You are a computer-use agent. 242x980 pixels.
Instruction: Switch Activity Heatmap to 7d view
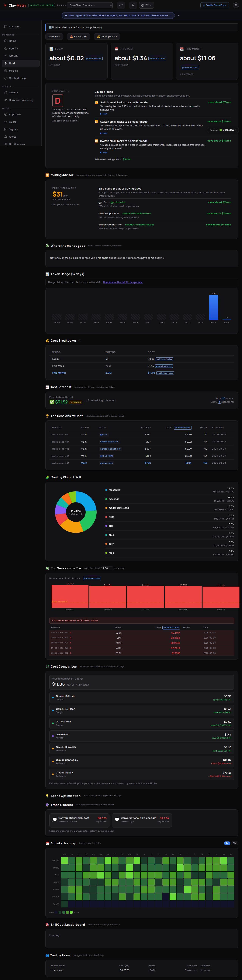227,843
